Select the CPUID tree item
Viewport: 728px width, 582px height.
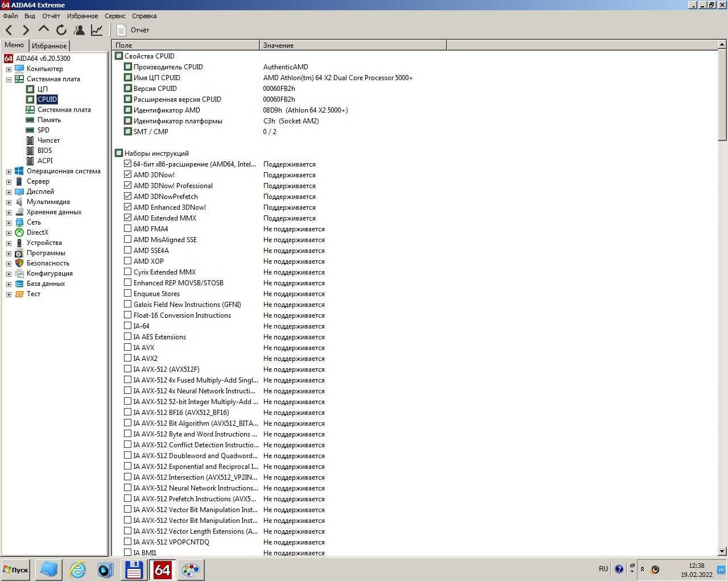[47, 99]
